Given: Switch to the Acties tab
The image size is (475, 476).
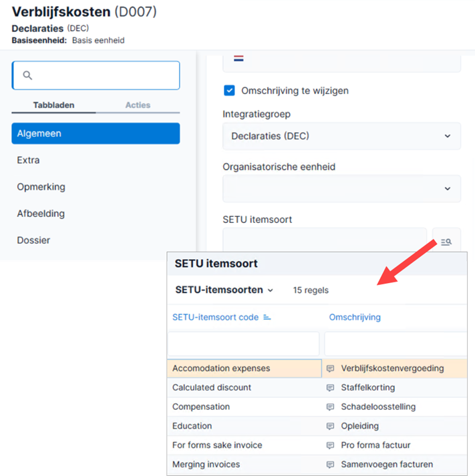Looking at the screenshot, I should pyautogui.click(x=138, y=105).
